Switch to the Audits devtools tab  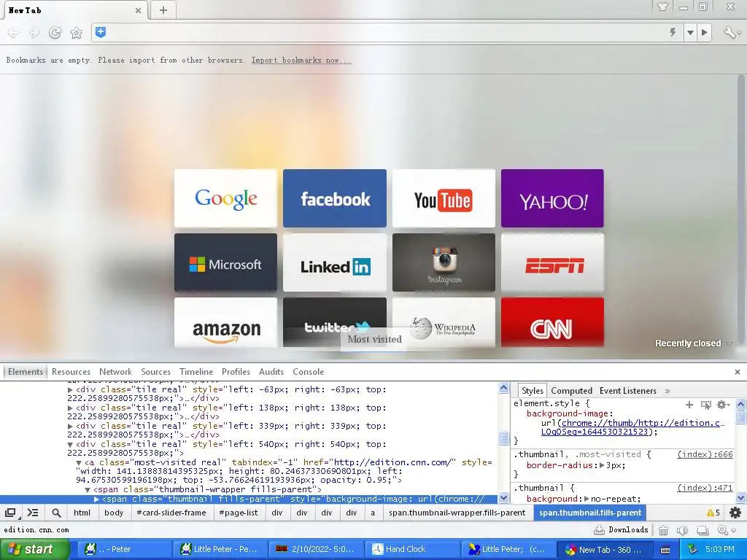[x=271, y=371]
